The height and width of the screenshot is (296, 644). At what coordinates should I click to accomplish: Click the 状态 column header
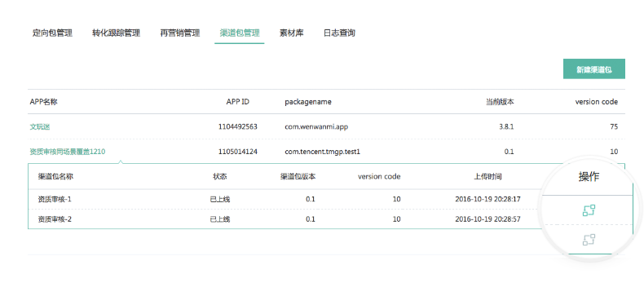pos(220,177)
